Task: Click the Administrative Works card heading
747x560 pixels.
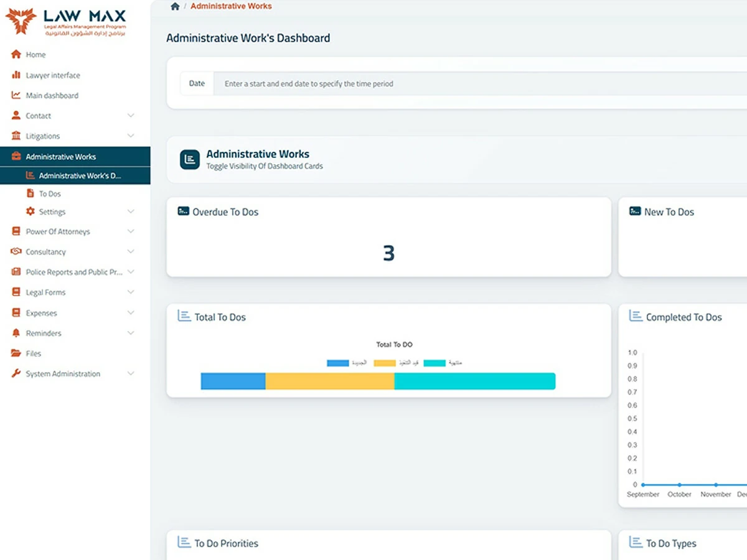Action: (x=258, y=154)
